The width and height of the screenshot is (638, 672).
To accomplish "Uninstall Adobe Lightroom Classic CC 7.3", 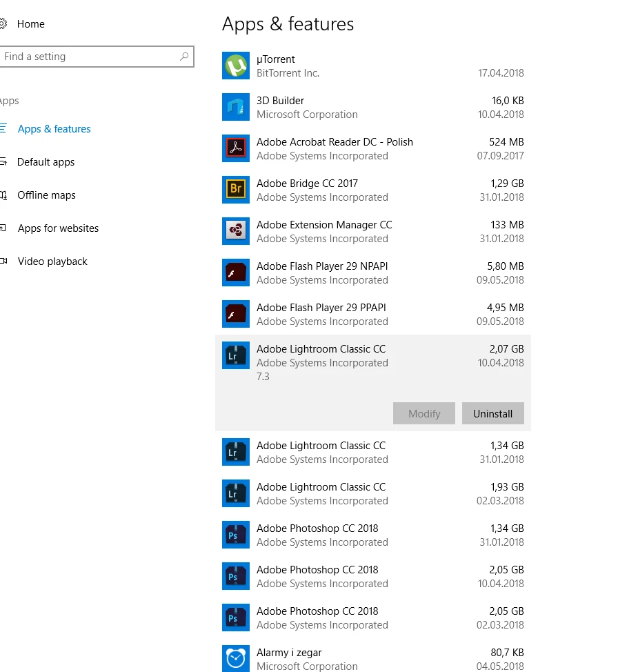I will [x=492, y=413].
